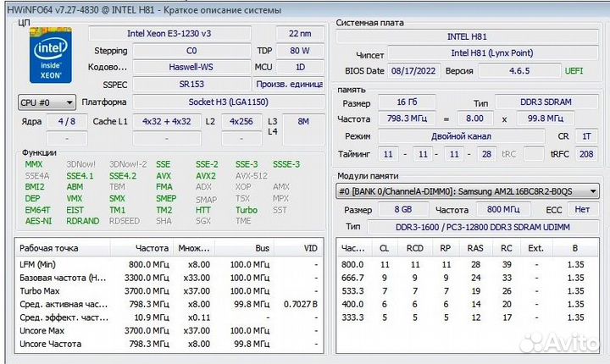Click the VID column header
This screenshot has width=610, height=364.
310,249
